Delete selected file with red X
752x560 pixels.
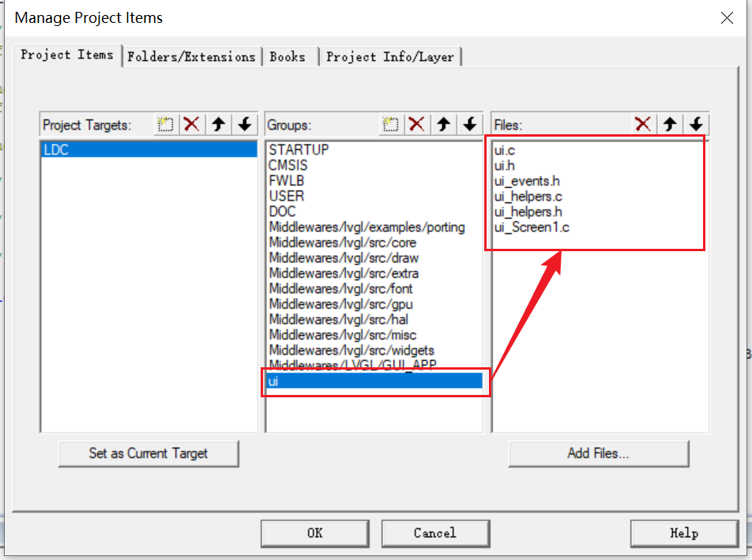pyautogui.click(x=643, y=124)
